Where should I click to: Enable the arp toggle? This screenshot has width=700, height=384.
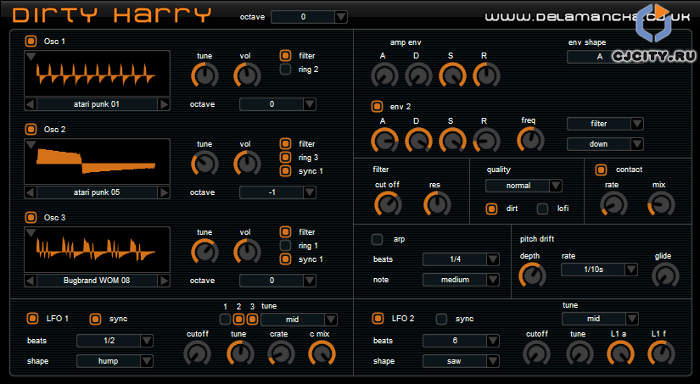377,239
